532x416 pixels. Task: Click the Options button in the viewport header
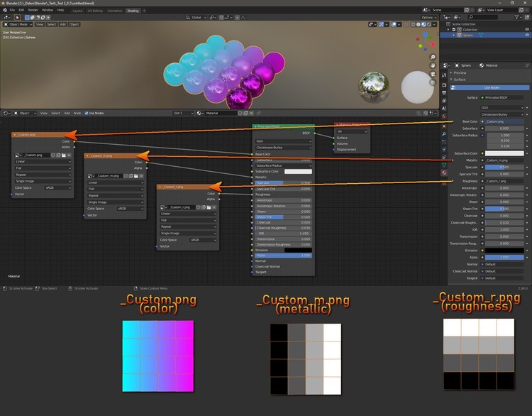coord(428,17)
